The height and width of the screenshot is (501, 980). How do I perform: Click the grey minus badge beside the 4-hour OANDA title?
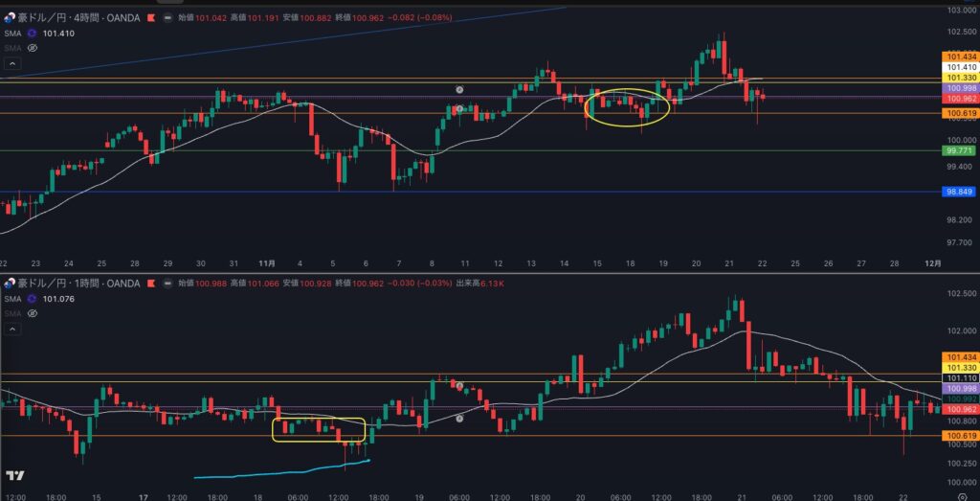tap(168, 17)
